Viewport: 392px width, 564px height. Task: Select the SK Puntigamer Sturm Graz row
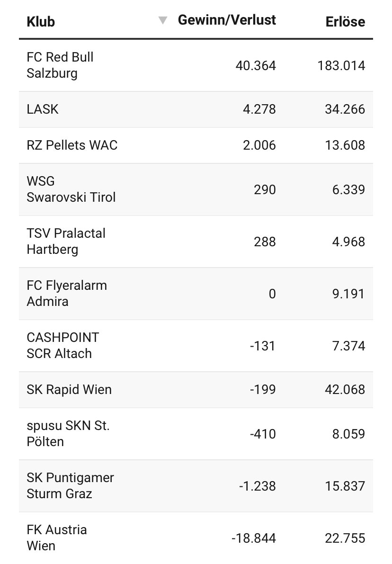[x=196, y=486]
